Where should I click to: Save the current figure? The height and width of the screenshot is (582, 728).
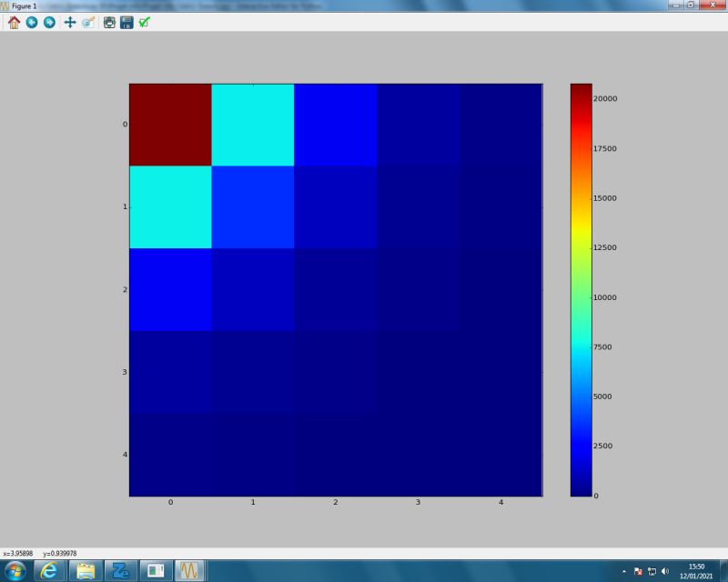pyautogui.click(x=127, y=23)
